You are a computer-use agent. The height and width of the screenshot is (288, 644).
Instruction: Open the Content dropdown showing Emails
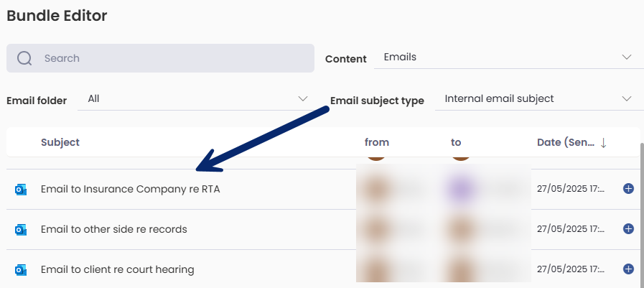(509, 57)
